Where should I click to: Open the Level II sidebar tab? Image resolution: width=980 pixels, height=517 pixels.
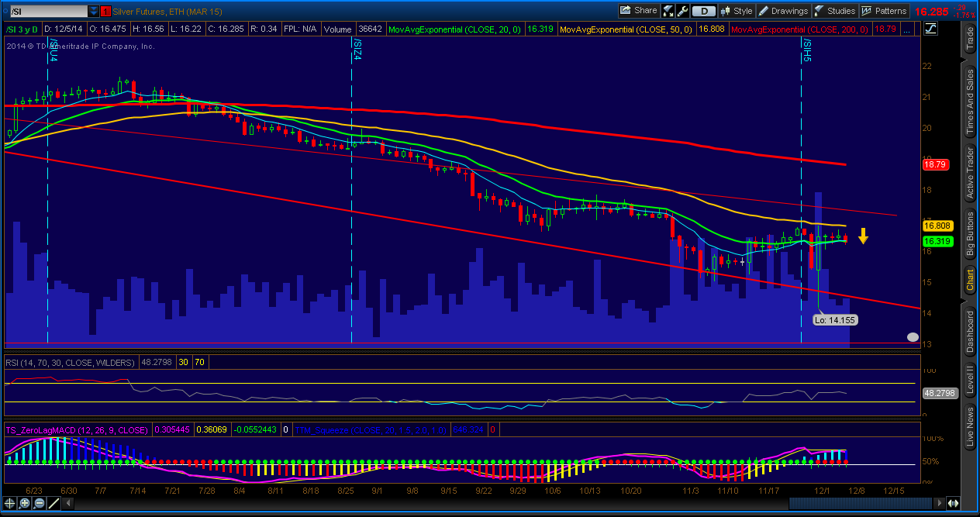click(x=970, y=380)
